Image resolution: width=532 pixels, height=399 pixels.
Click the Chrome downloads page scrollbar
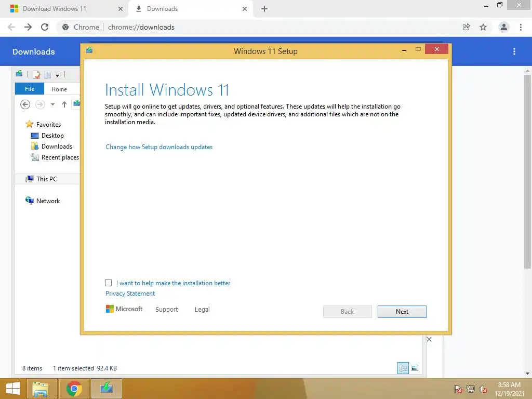pyautogui.click(x=527, y=171)
